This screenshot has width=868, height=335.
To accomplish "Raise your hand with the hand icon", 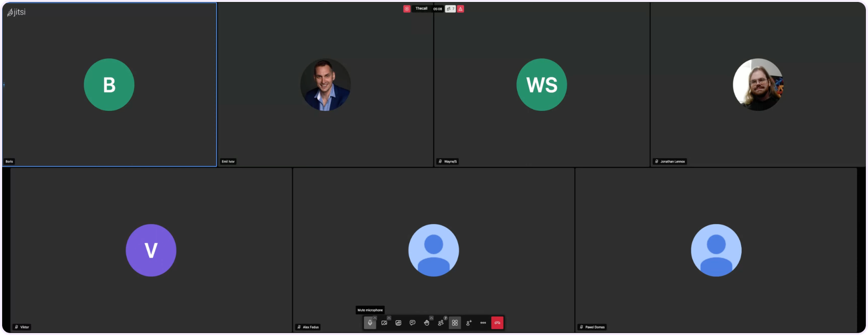I will (x=427, y=323).
